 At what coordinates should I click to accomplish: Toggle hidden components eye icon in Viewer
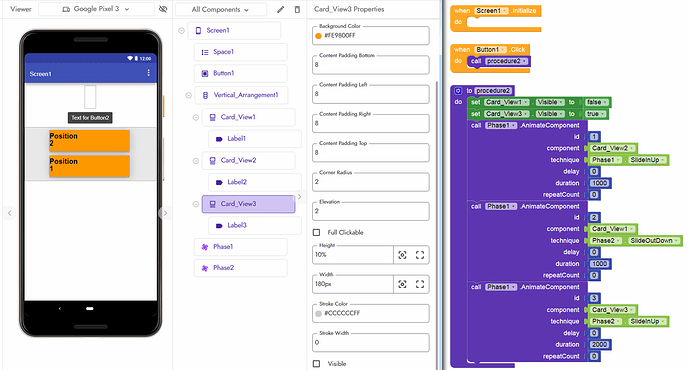[163, 9]
